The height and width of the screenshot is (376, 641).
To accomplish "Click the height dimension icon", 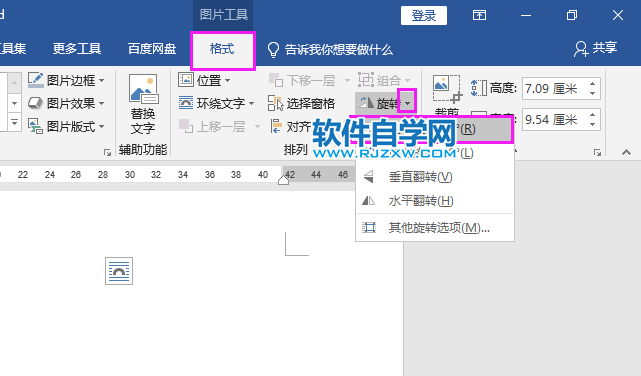I will [478, 88].
